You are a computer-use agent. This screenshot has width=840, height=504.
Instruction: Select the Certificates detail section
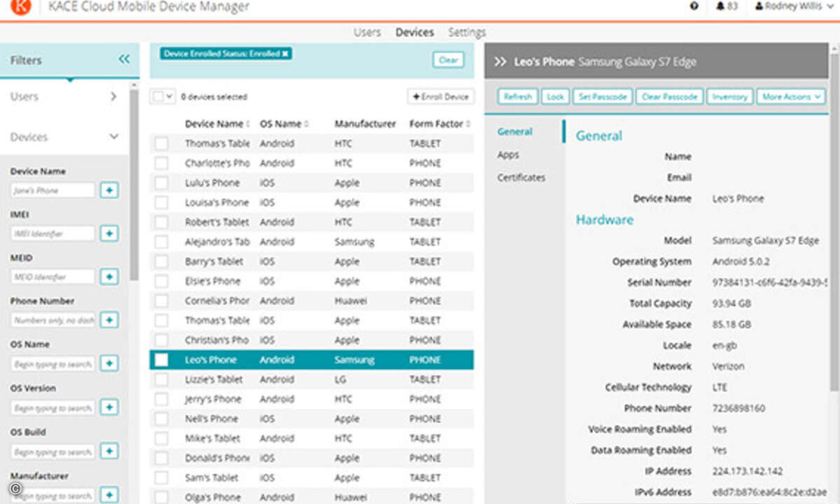521,178
